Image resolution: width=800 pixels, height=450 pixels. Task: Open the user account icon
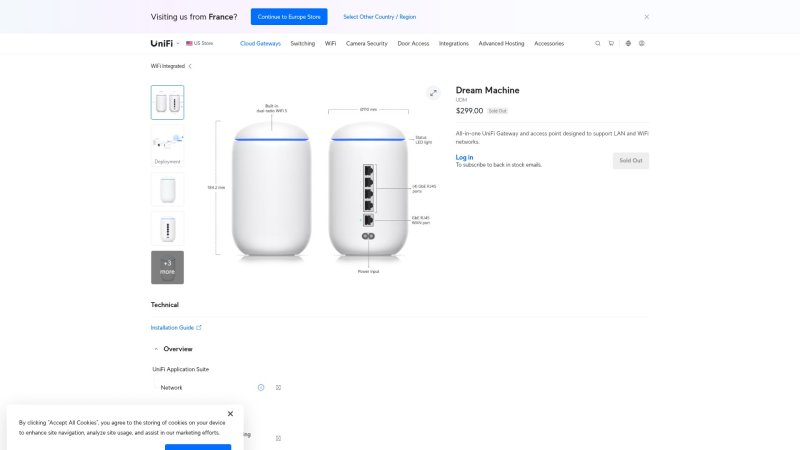(642, 43)
